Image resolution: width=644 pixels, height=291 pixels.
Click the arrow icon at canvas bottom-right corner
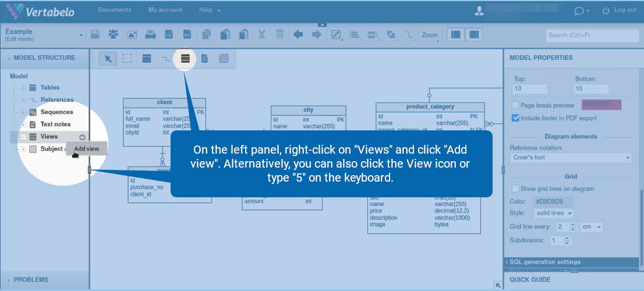[498, 285]
